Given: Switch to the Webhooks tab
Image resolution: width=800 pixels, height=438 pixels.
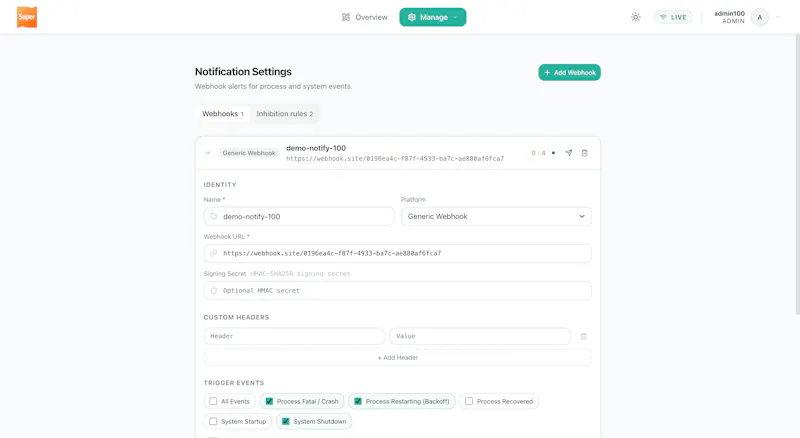Looking at the screenshot, I should 223,114.
